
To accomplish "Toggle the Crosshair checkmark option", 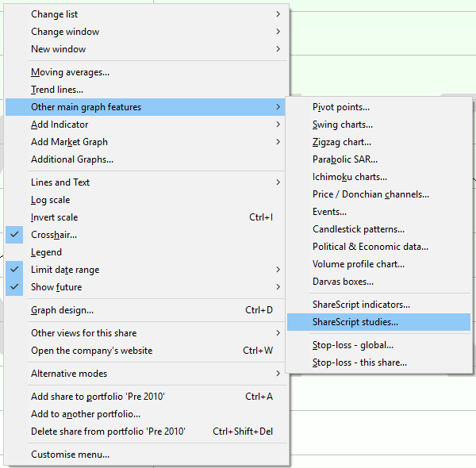I will (x=54, y=235).
